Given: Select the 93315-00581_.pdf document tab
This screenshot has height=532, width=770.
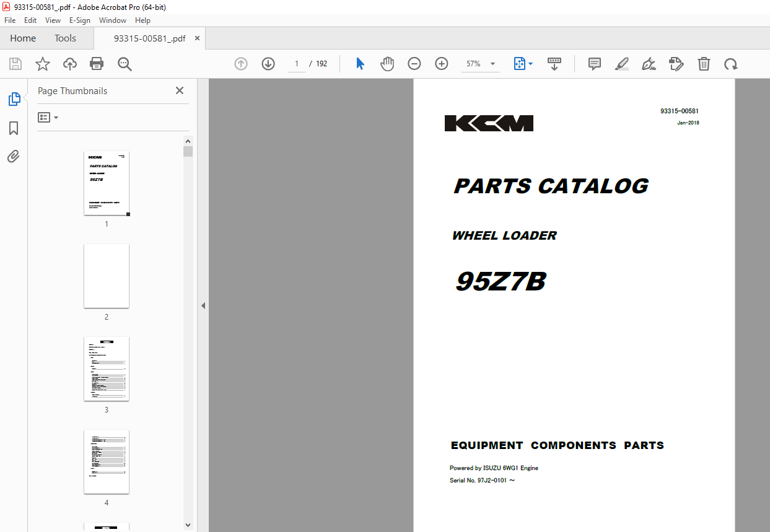Looking at the screenshot, I should pos(149,38).
